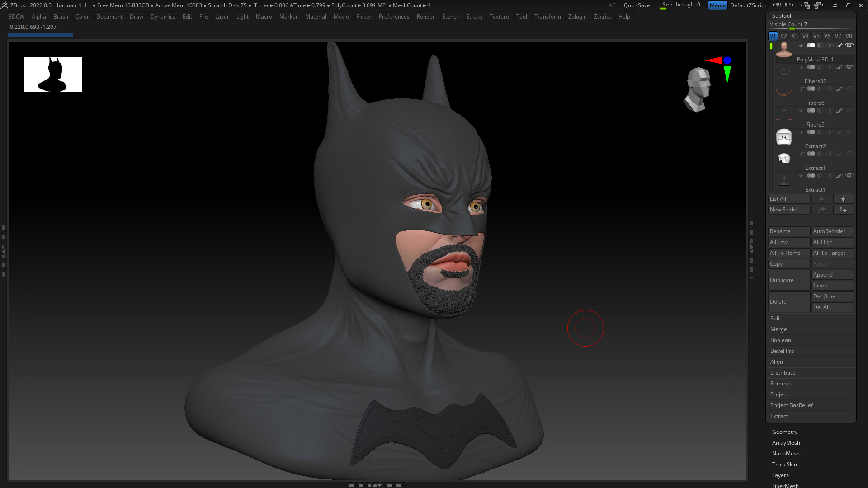This screenshot has width=868, height=488.
Task: Toggle visibility of the Fibers5 subtool
Action: [x=849, y=110]
